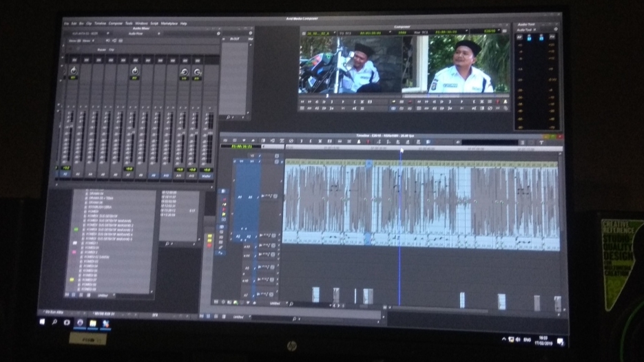
Task: Click PH button in Audio Tool
Action: pyautogui.click(x=552, y=37)
